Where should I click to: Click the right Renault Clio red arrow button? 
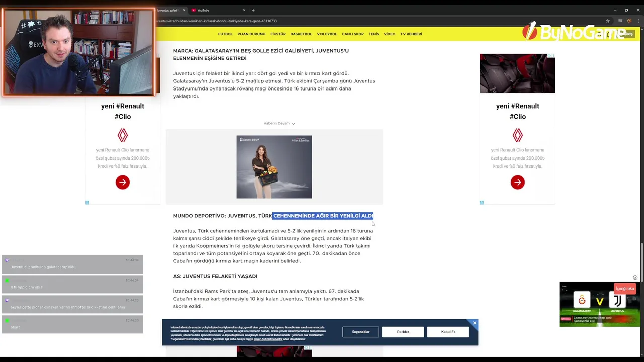(518, 182)
